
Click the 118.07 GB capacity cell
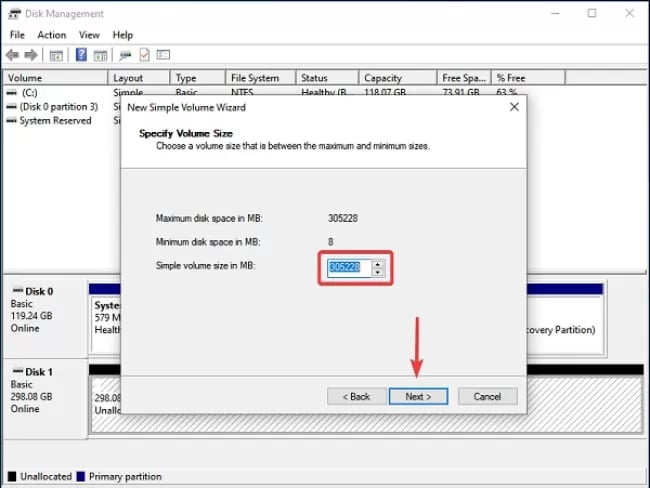[385, 92]
